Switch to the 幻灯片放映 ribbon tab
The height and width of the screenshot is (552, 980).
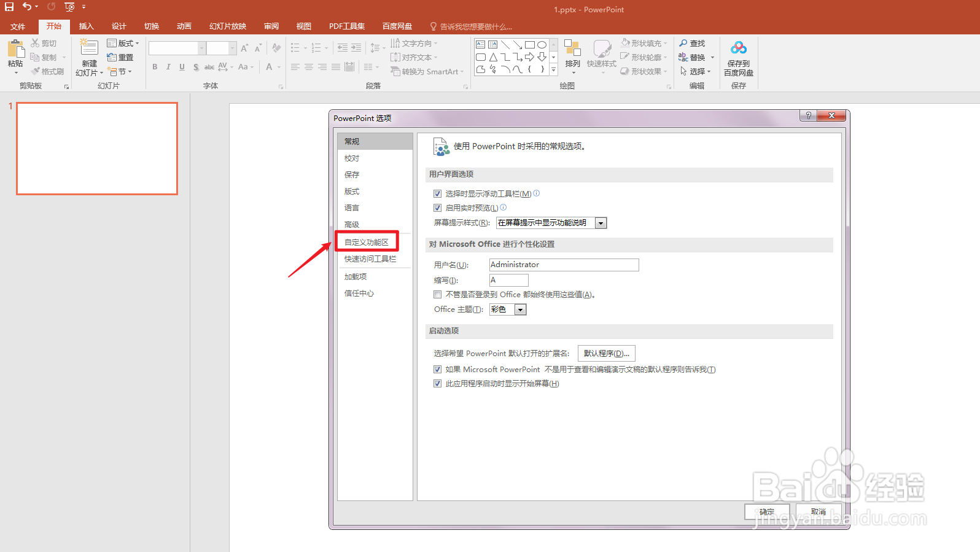coord(228,26)
